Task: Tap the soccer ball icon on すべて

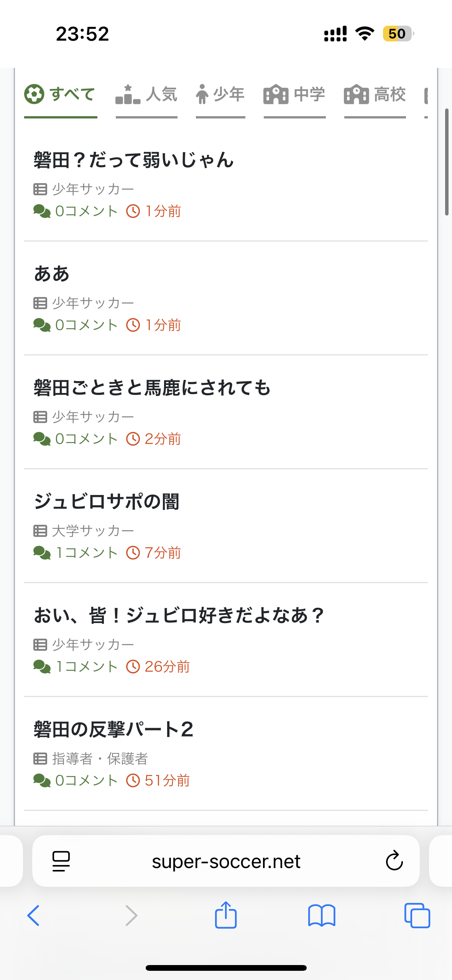Action: coord(35,94)
